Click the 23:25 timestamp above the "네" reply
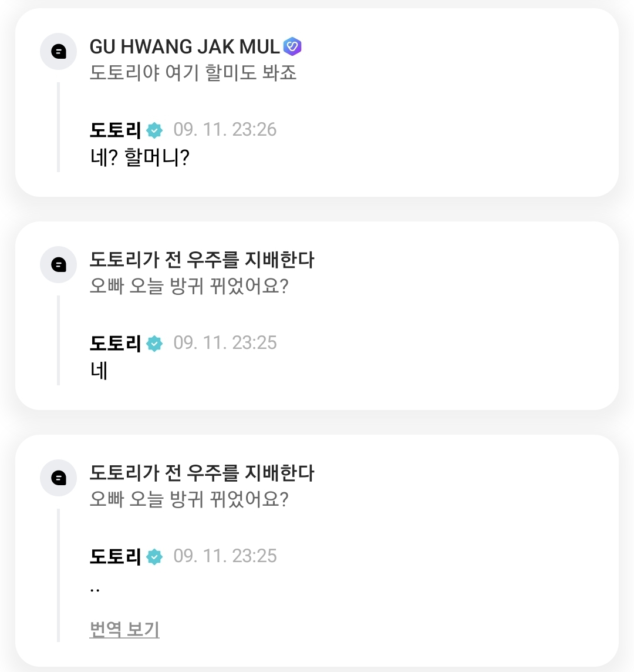The image size is (634, 672). pyautogui.click(x=225, y=343)
